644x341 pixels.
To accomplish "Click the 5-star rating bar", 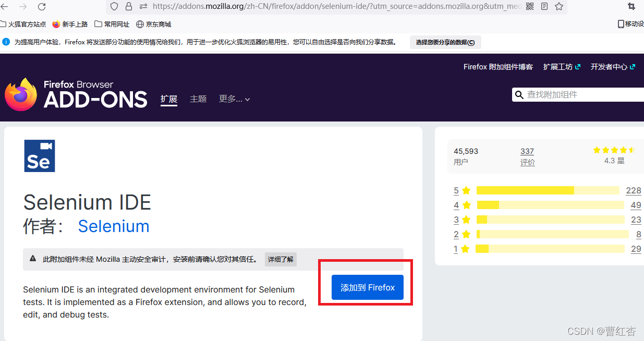I will click(548, 190).
